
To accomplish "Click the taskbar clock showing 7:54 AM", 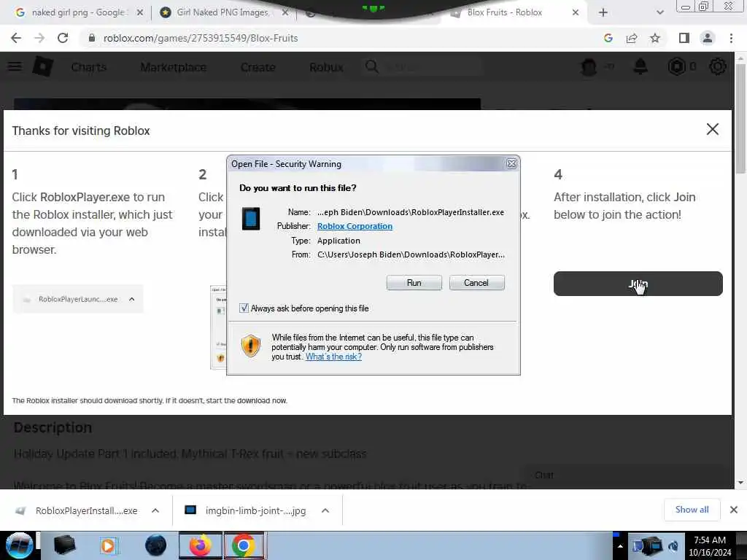I will [x=710, y=545].
